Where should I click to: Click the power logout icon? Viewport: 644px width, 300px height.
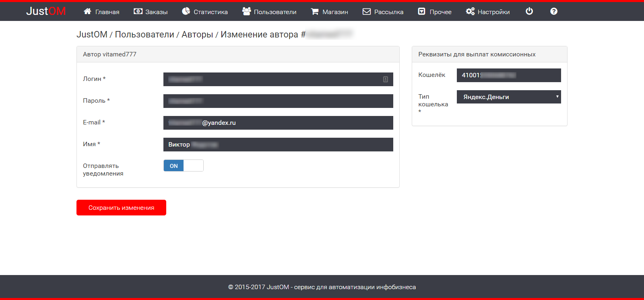click(529, 11)
